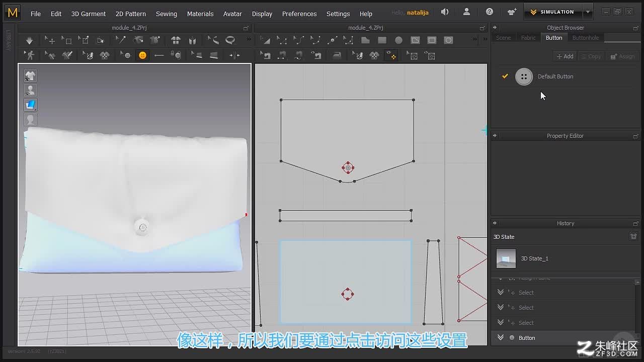
Task: Click the Assign button in Object Browser
Action: point(623,56)
